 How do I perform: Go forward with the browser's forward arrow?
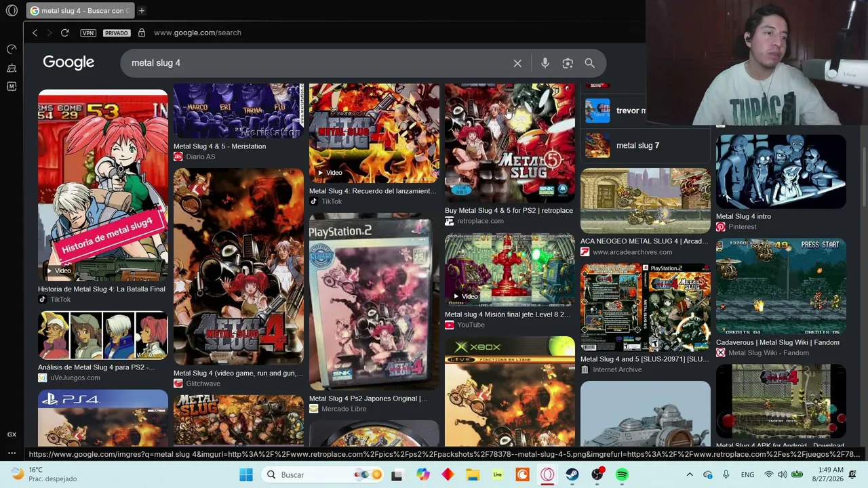point(50,33)
